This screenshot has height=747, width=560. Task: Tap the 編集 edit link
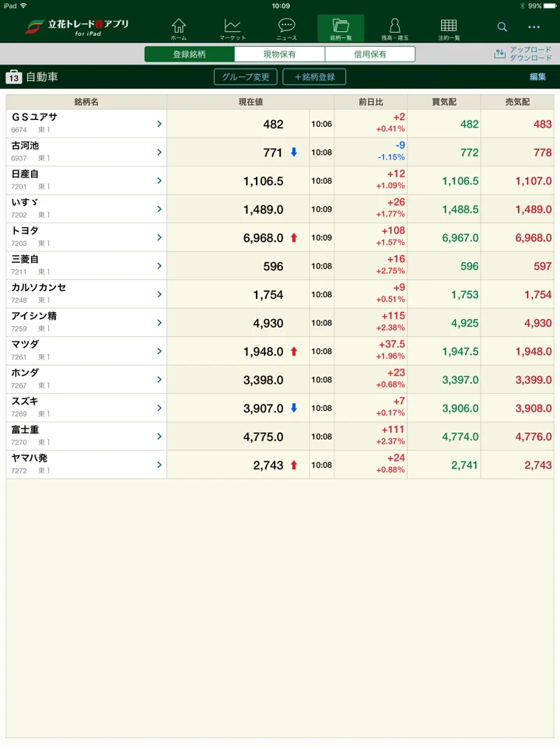point(537,77)
